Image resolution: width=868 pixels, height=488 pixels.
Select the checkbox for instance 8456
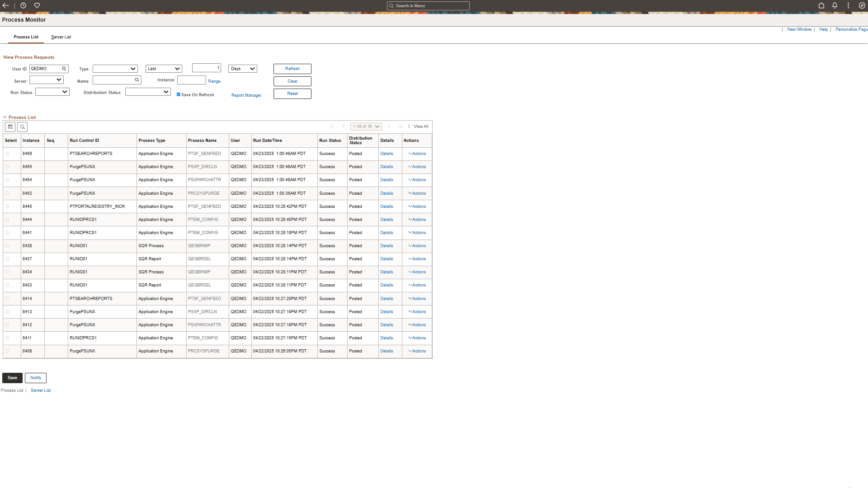(8, 154)
